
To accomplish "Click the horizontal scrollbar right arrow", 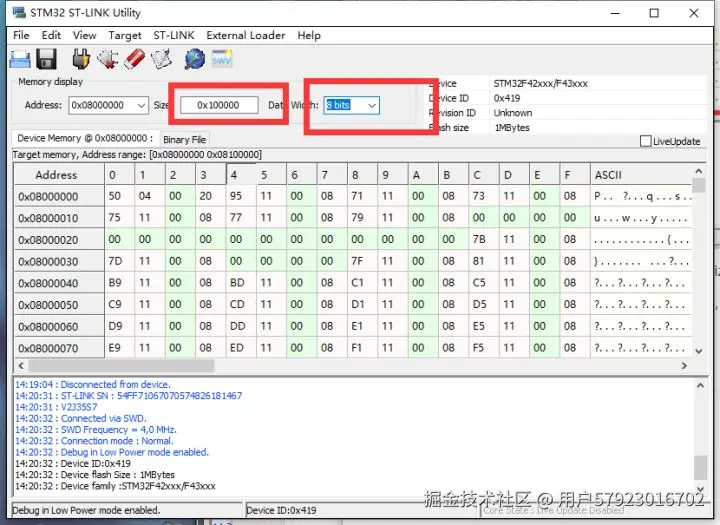I will [684, 366].
